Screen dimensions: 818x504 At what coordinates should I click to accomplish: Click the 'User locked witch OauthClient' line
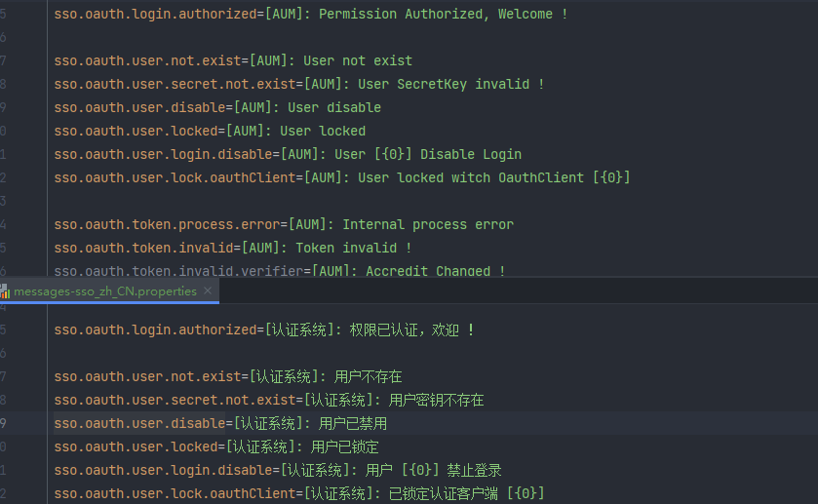[x=342, y=177]
